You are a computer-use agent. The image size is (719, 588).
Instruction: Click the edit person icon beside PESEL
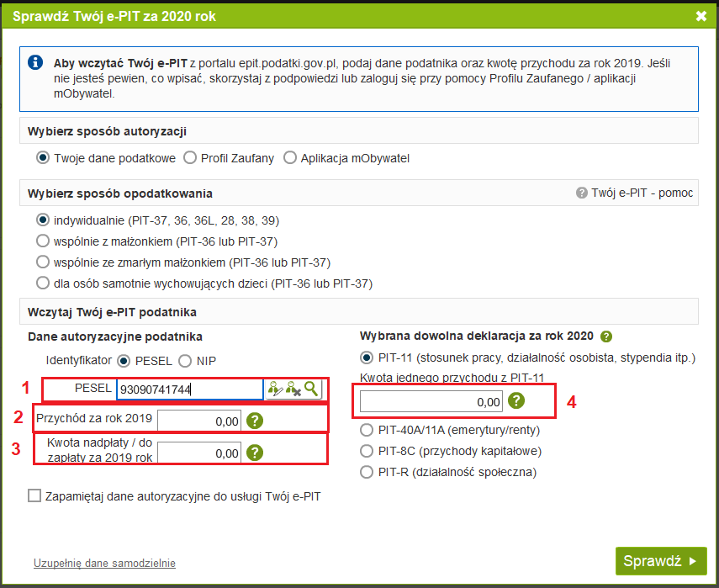pyautogui.click(x=274, y=389)
